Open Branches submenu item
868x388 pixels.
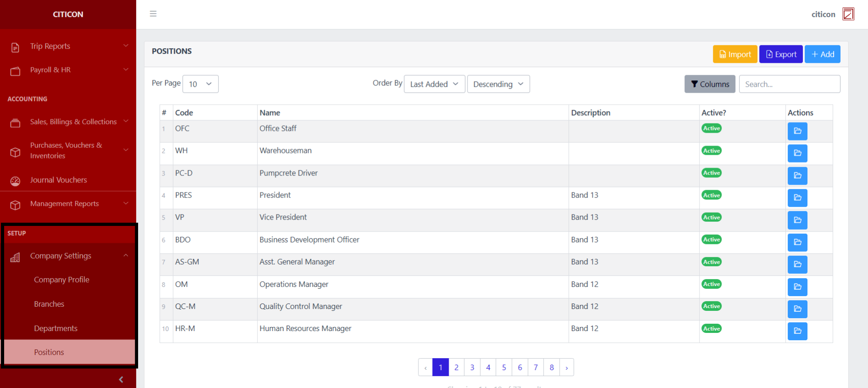(x=49, y=304)
